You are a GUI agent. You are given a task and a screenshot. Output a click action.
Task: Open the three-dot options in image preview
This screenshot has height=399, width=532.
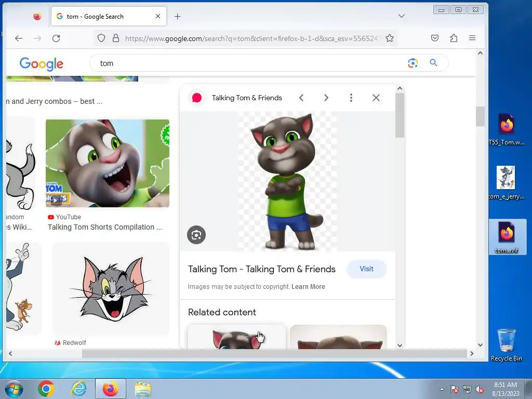(351, 98)
